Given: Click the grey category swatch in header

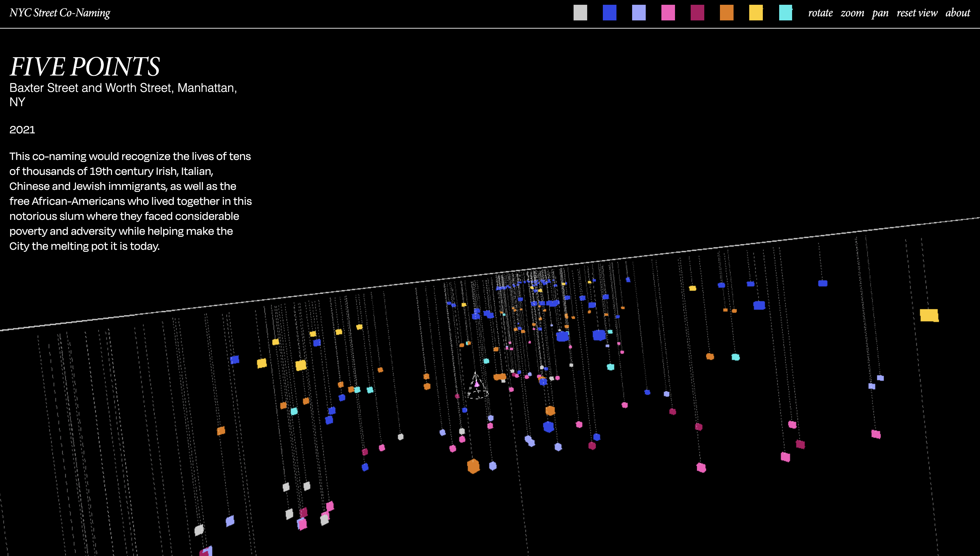Looking at the screenshot, I should tap(580, 13).
